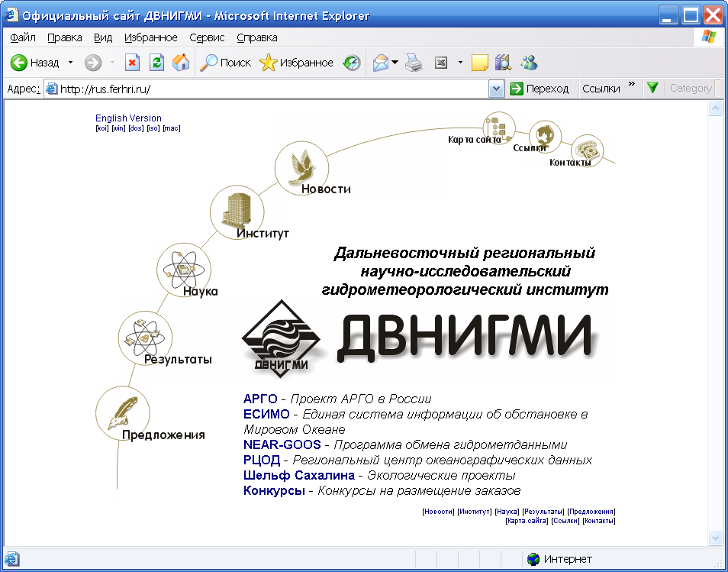Open the Mail button dropdown arrow
This screenshot has height=572, width=728.
coord(395,63)
